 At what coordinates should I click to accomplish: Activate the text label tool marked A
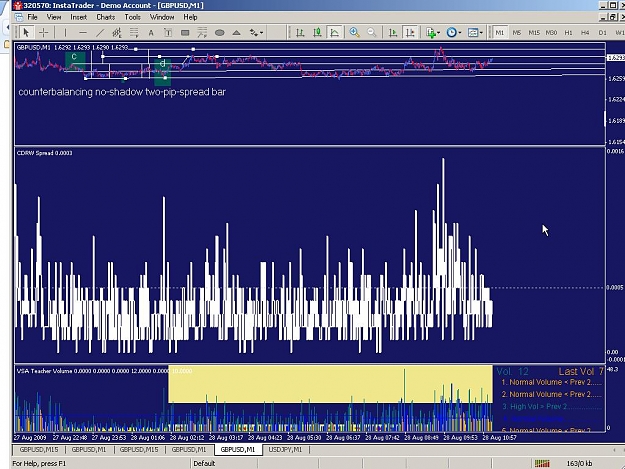pyautogui.click(x=151, y=33)
